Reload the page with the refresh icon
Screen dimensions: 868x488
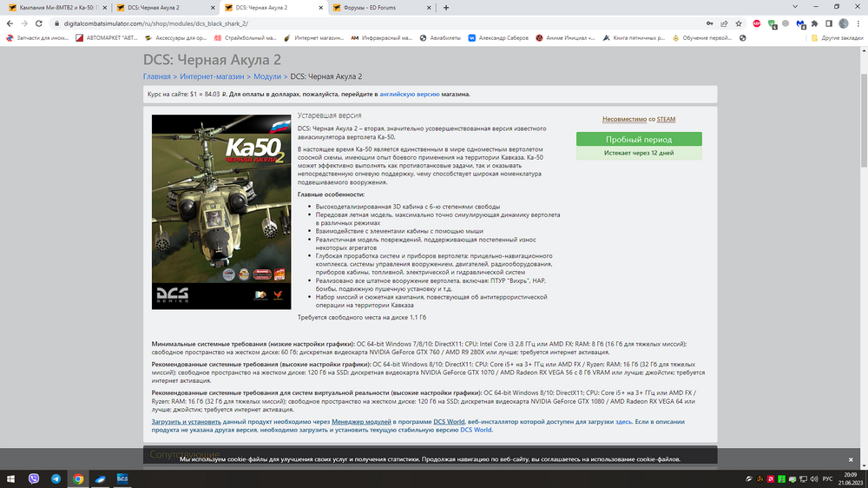[x=39, y=23]
